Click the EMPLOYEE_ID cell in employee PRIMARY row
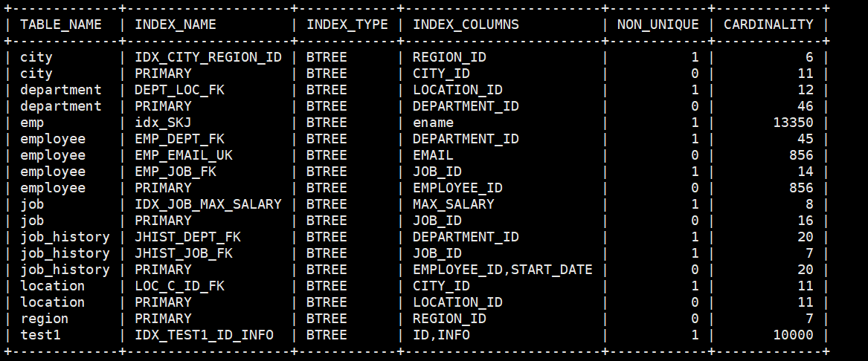This screenshot has width=868, height=361. pos(458,188)
